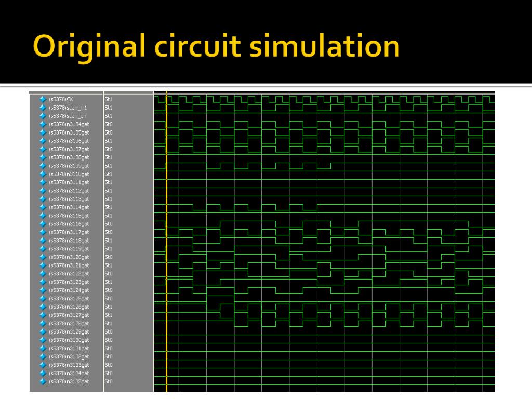Pick the signal icon for /s5378/n3115gat
532x399 pixels.
tap(43, 216)
